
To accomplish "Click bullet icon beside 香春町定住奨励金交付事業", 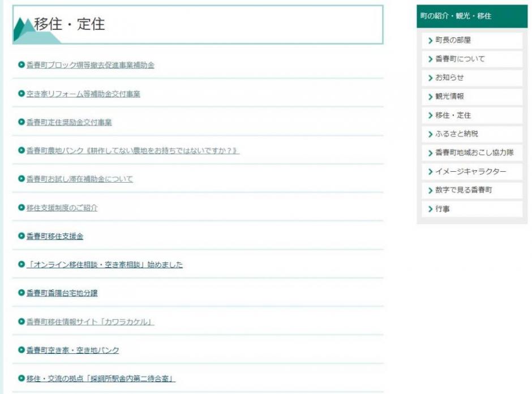I will [22, 122].
